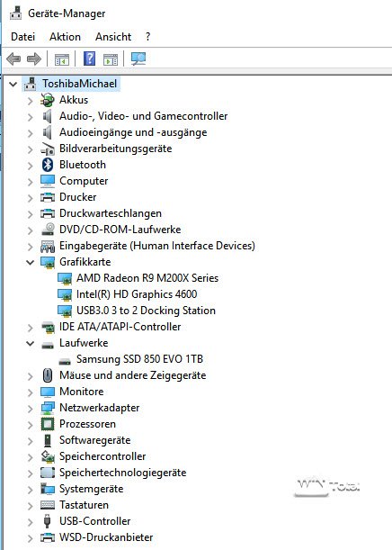Click the Tastaturen keyboard icon

point(48,505)
